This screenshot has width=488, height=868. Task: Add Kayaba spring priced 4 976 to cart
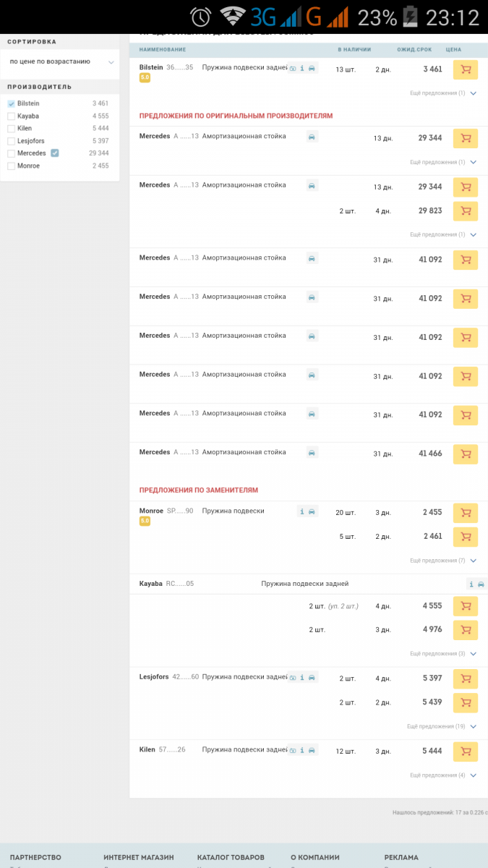click(465, 630)
